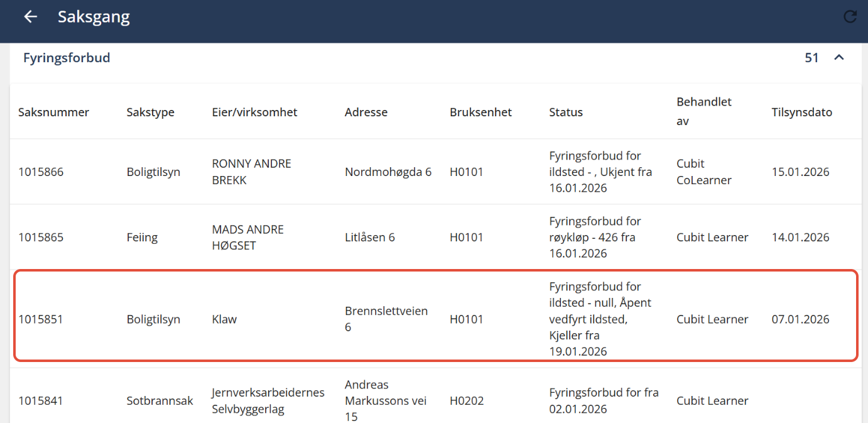Click address Litlåsen 6
The width and height of the screenshot is (868, 423).
click(370, 238)
